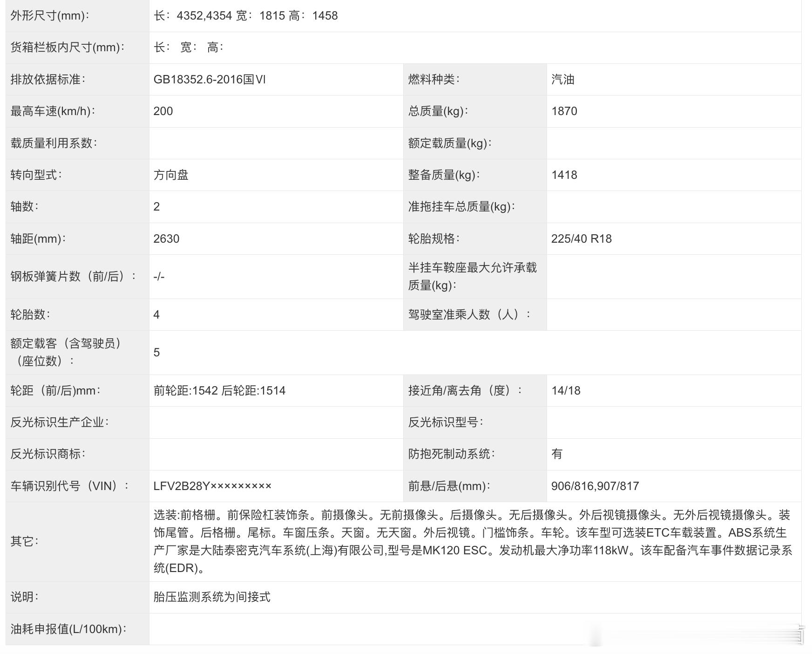
Task: Select VIN value LFV2B28Y×××××××××
Action: point(212,486)
